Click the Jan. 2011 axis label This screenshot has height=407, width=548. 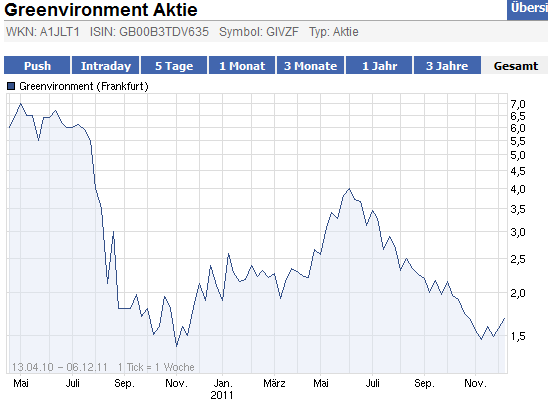(x=223, y=389)
